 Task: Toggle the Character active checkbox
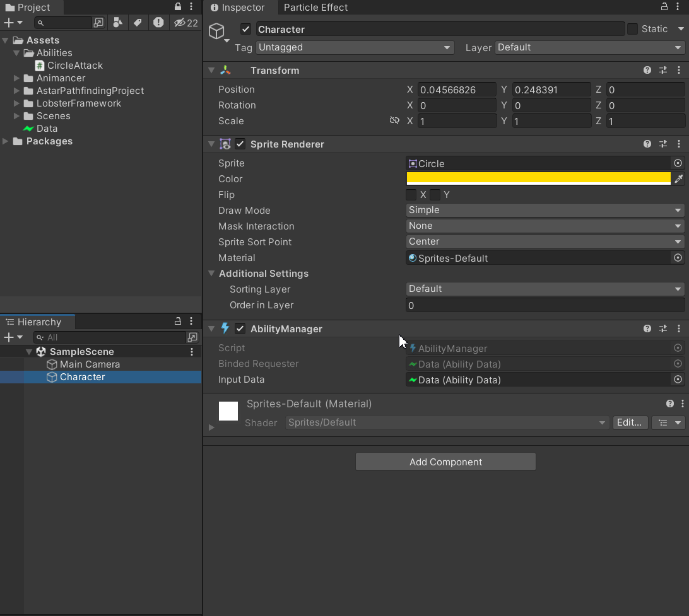pos(245,30)
